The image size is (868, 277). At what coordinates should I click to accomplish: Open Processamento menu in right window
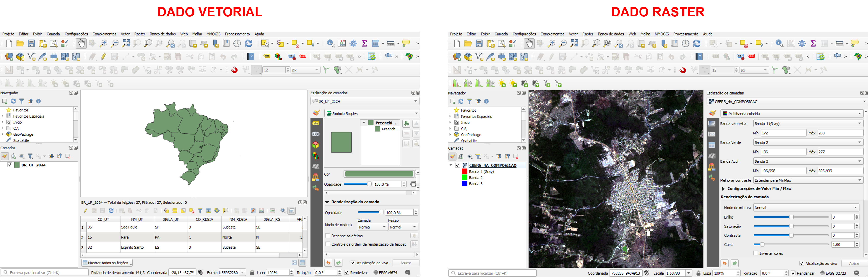click(x=685, y=34)
